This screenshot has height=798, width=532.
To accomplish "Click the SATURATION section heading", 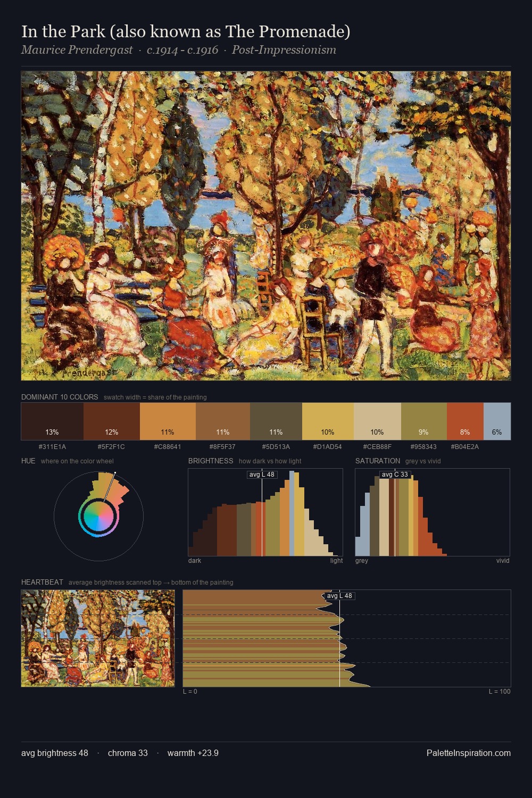I will pos(378,461).
